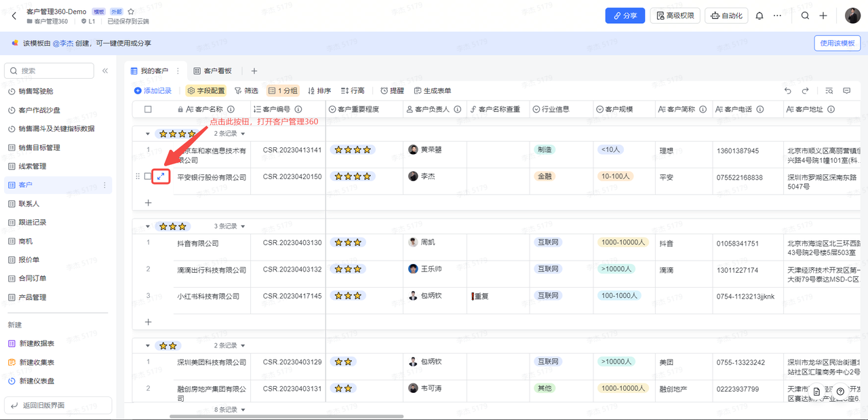Open 联系人 from the sidebar menu
The height and width of the screenshot is (420, 868).
29,203
